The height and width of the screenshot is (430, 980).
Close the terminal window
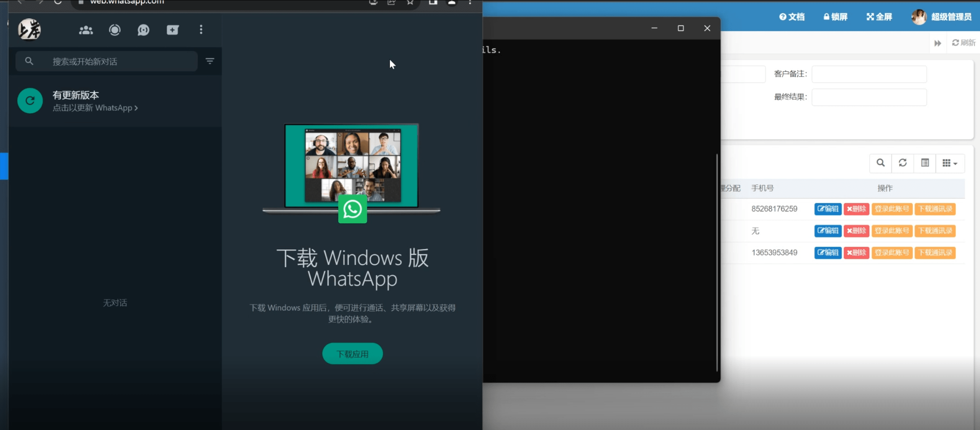[x=707, y=28]
